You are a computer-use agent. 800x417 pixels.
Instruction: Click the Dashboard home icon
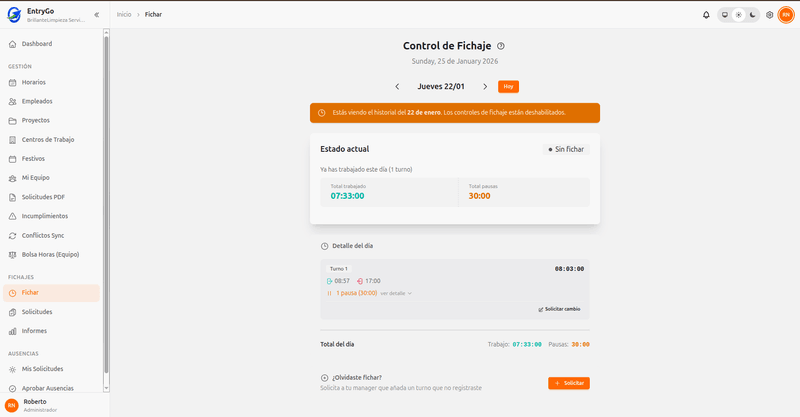(x=13, y=44)
